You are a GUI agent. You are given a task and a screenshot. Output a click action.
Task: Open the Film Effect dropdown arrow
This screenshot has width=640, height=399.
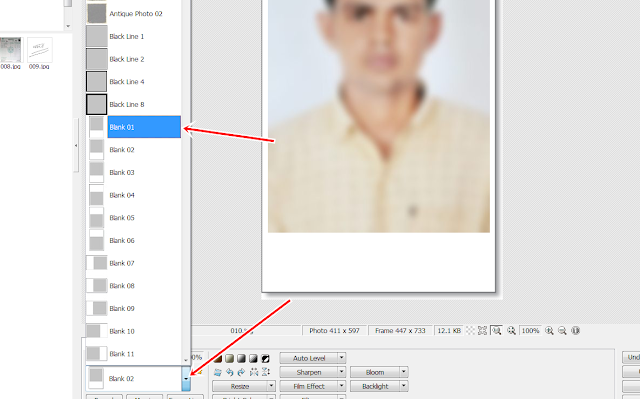342,386
